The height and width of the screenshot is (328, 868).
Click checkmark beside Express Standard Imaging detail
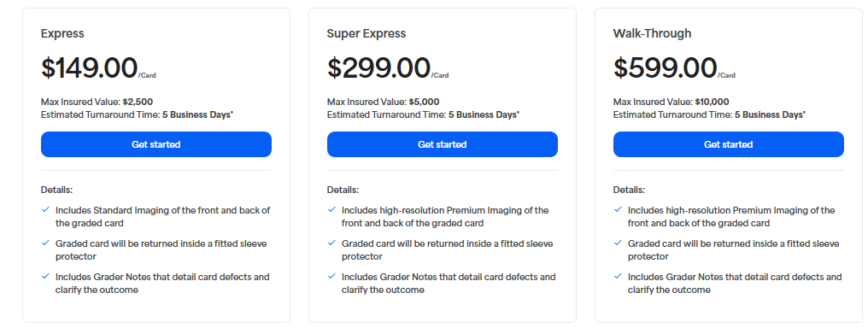click(45, 210)
